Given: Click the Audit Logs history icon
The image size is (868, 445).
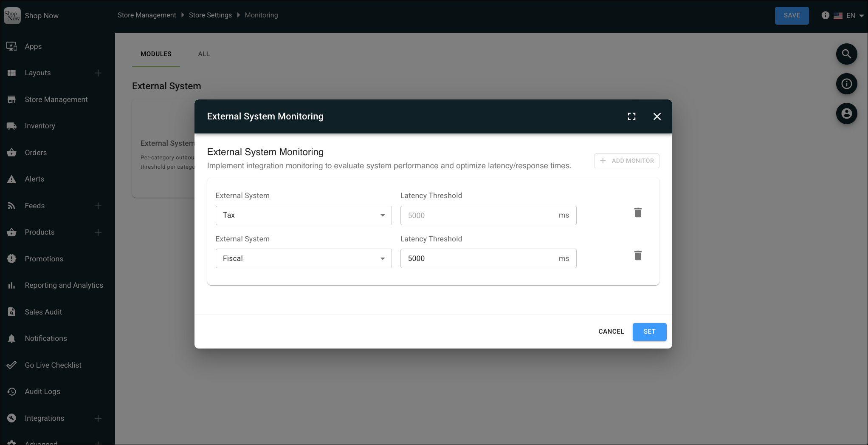Looking at the screenshot, I should [x=12, y=392].
